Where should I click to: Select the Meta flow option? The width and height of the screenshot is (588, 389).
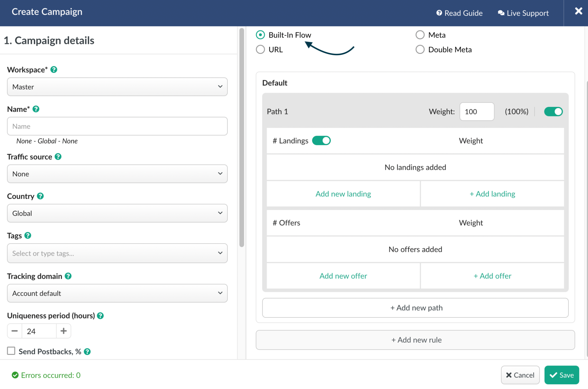(420, 35)
